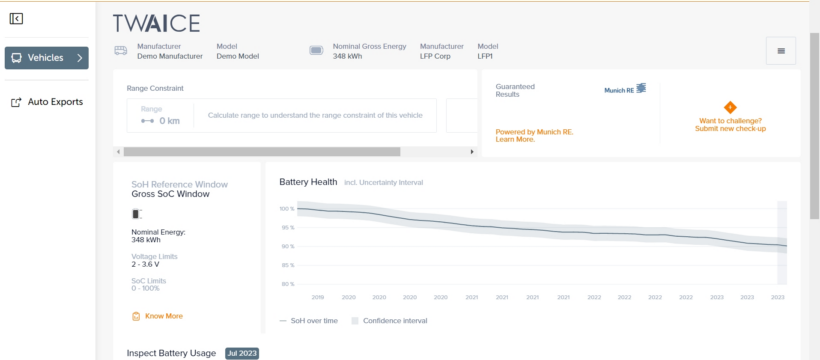
Task: Toggle SoH over time legend entry
Action: pyautogui.click(x=309, y=321)
